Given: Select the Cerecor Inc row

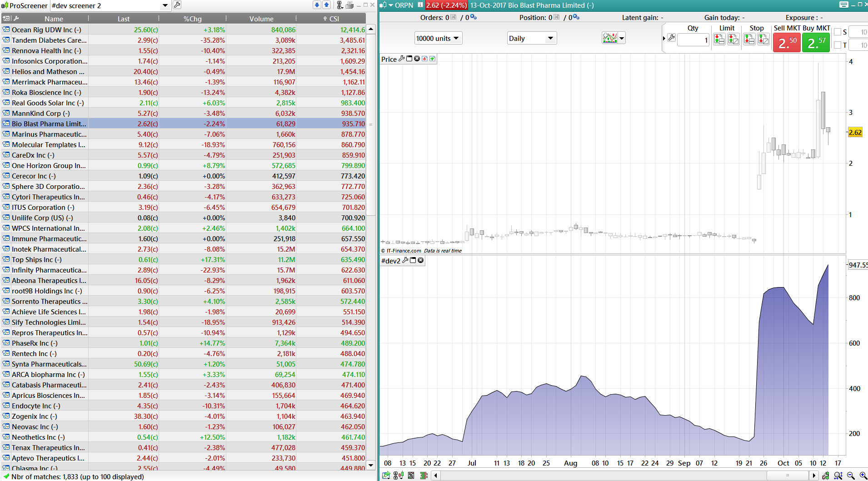Looking at the screenshot, I should pos(184,176).
